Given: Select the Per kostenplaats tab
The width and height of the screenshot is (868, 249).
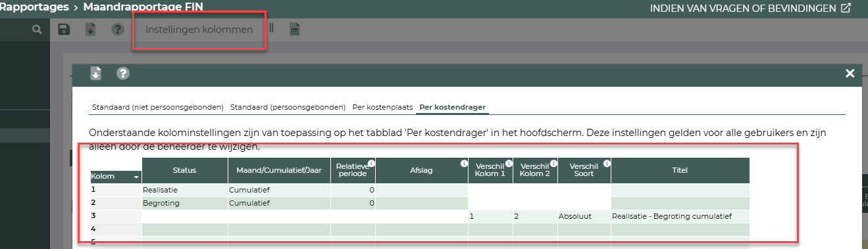Looking at the screenshot, I should tap(382, 107).
